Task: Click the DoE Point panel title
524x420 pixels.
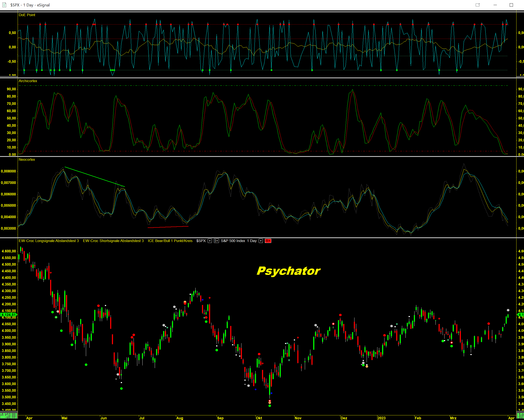Action: click(x=27, y=15)
